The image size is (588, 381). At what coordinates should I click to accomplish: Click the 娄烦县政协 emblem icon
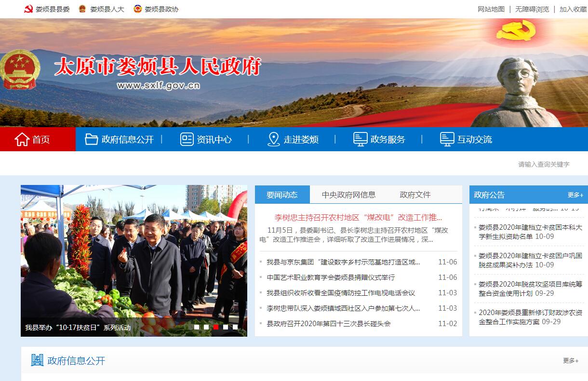[x=137, y=9]
